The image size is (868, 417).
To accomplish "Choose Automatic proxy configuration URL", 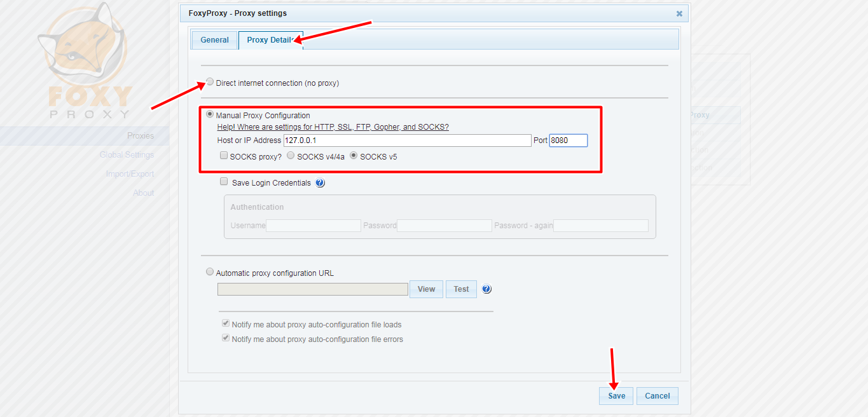I will [210, 271].
